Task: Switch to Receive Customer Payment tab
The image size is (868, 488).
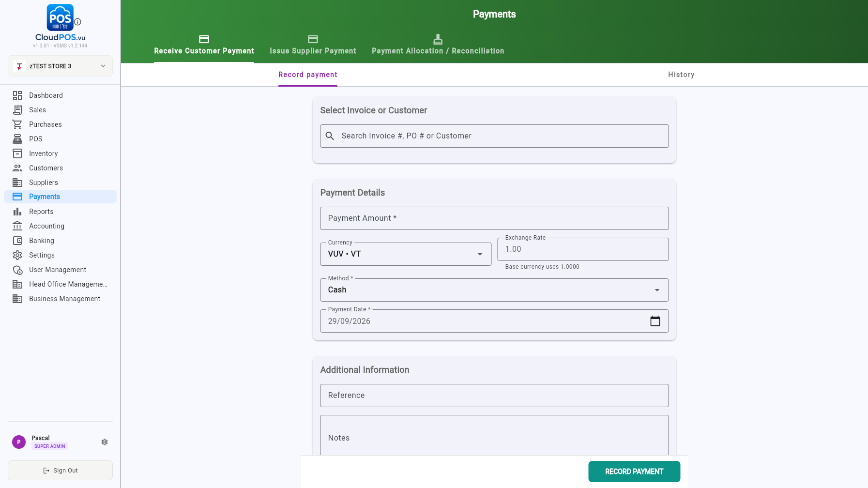Action: coord(204,45)
